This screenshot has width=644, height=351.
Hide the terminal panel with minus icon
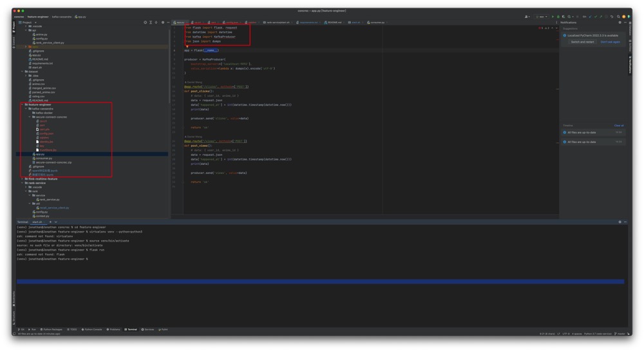point(625,222)
